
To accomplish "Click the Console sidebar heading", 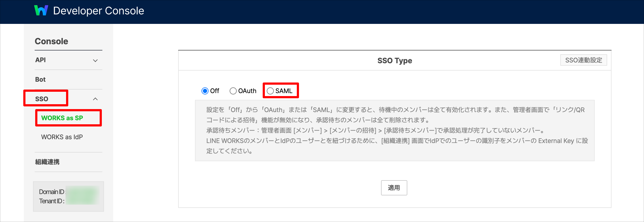I will (51, 41).
